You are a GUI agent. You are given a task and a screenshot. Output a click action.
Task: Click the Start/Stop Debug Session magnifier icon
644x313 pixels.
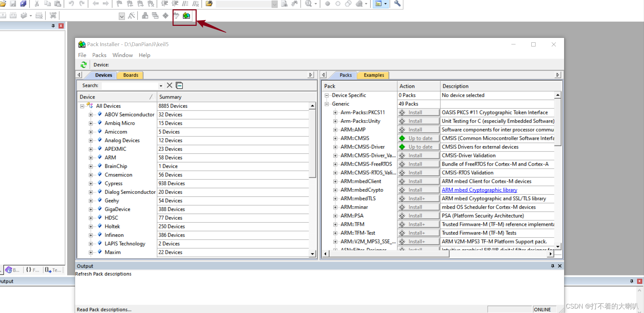[309, 4]
